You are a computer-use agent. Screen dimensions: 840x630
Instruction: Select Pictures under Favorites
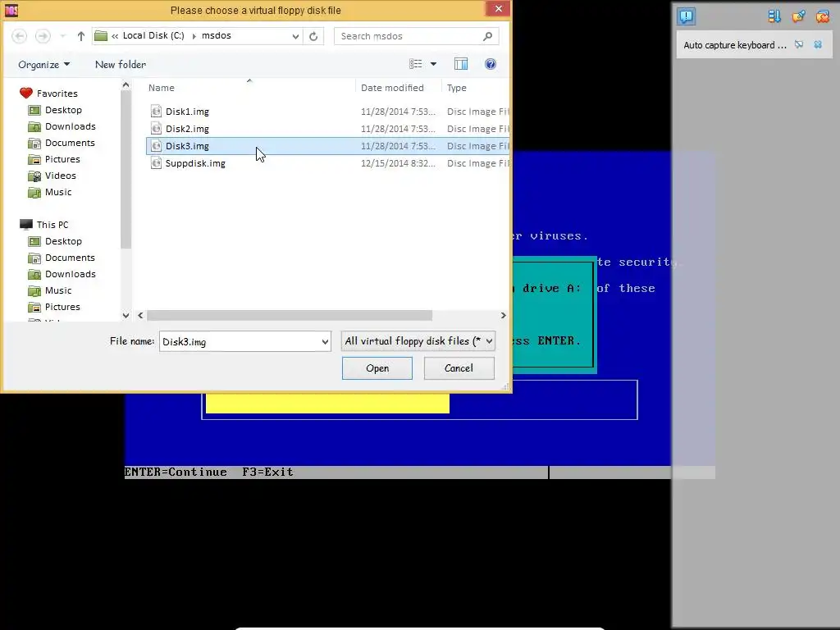(62, 159)
